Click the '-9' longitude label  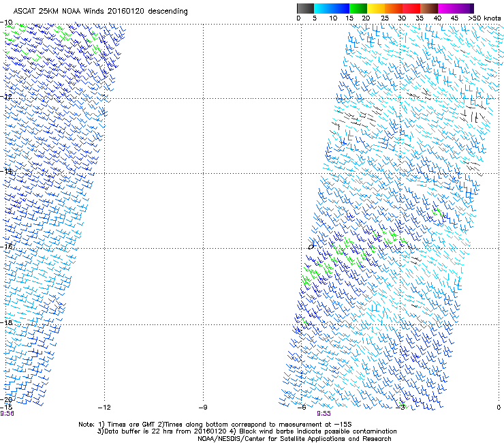(203, 408)
